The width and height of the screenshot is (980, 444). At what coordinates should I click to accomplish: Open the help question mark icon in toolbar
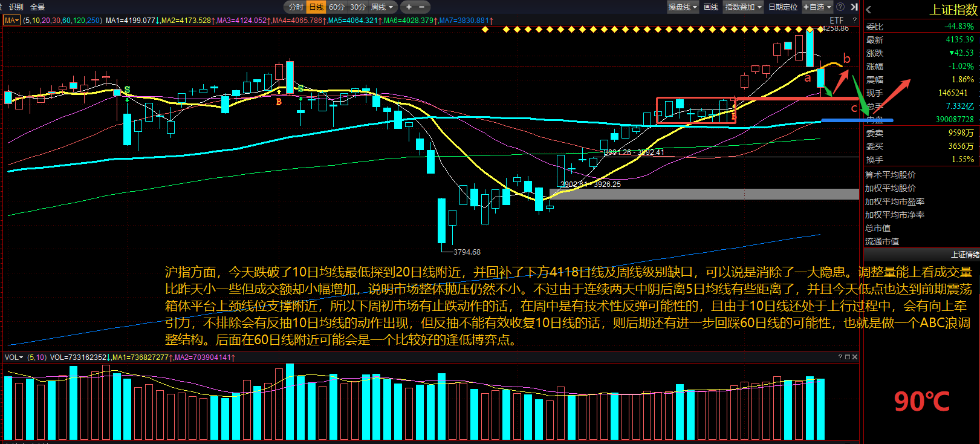click(x=840, y=7)
